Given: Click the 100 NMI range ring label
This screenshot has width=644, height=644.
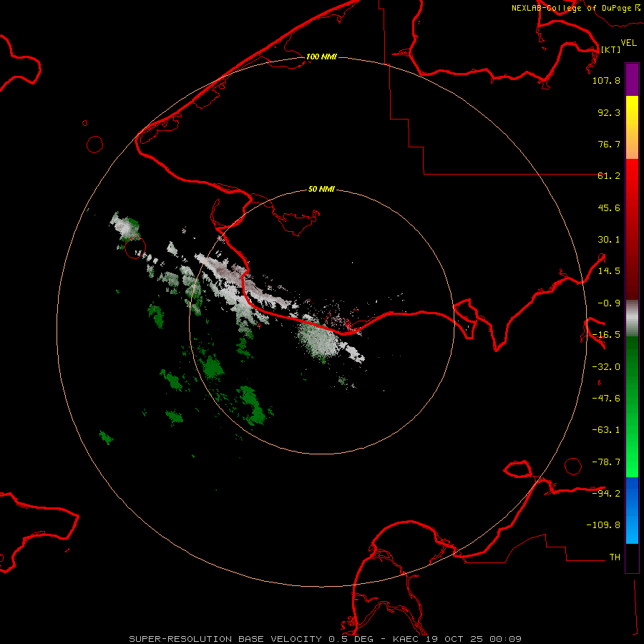Looking at the screenshot, I should click(x=321, y=57).
